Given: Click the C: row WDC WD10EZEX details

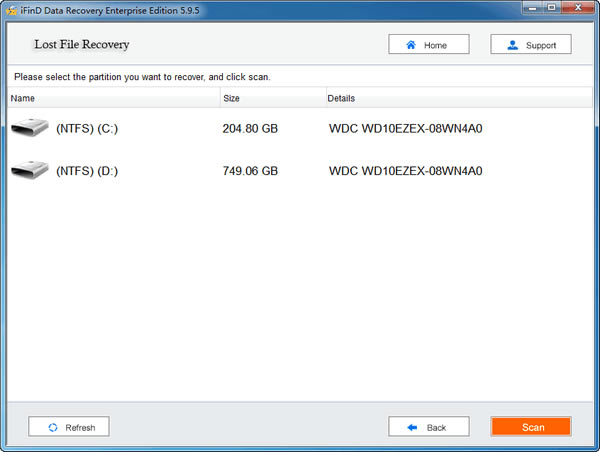Looking at the screenshot, I should [x=405, y=129].
